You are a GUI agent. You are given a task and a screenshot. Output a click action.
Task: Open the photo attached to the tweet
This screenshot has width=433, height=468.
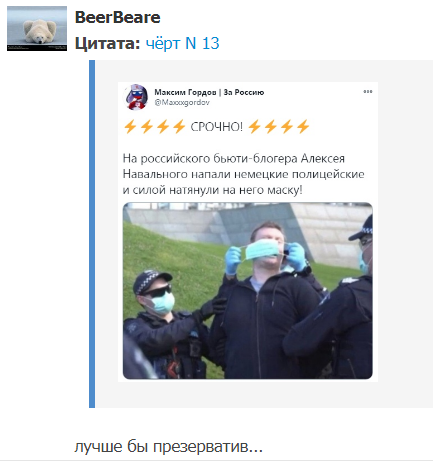[248, 291]
